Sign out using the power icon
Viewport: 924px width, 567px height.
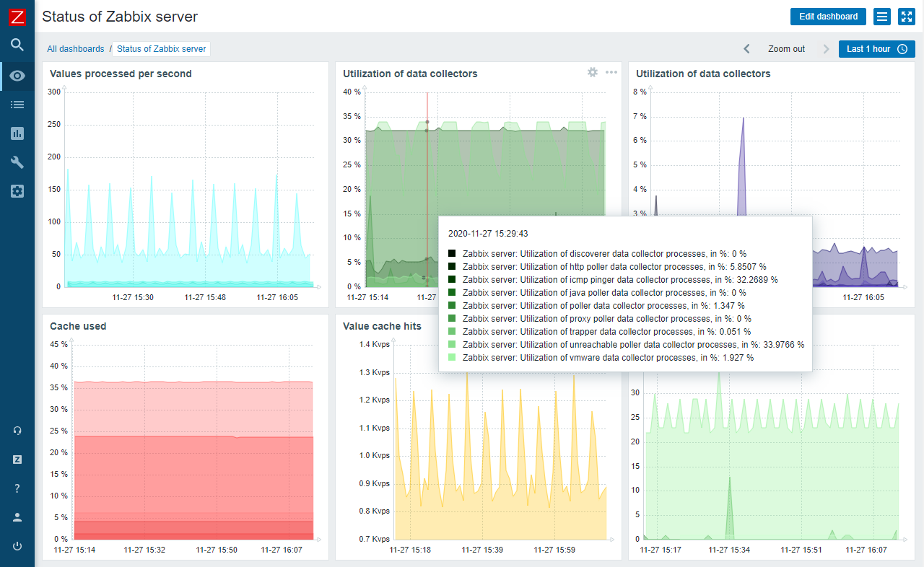(x=17, y=545)
